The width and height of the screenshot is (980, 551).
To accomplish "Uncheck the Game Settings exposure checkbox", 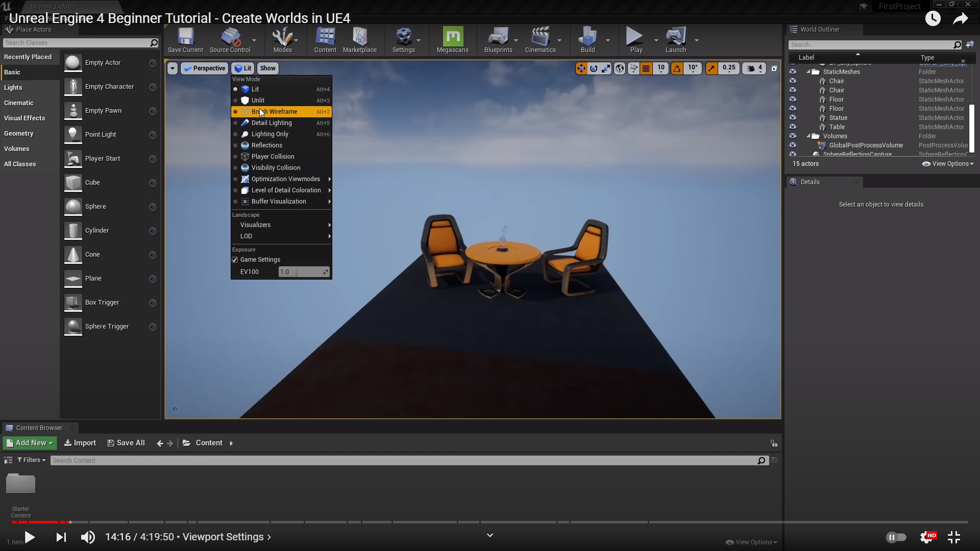I will [235, 260].
